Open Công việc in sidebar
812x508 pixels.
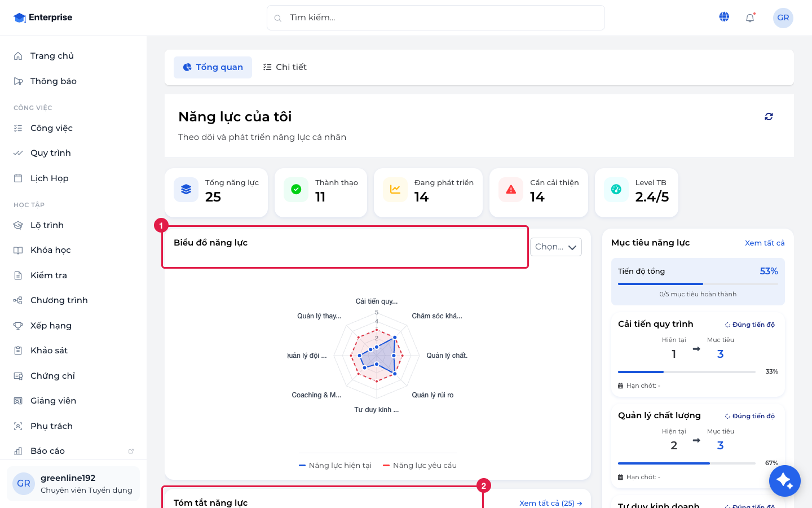tap(73, 128)
